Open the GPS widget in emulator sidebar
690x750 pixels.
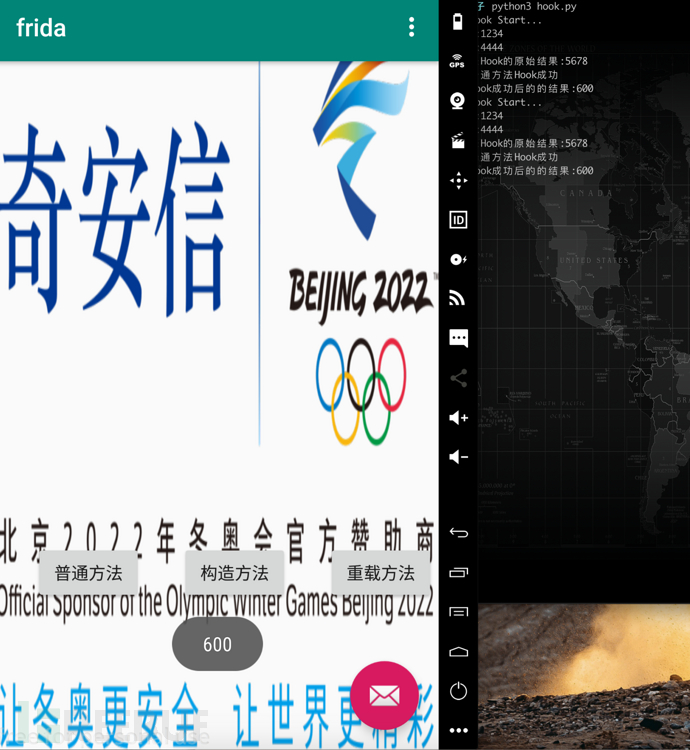click(458, 61)
